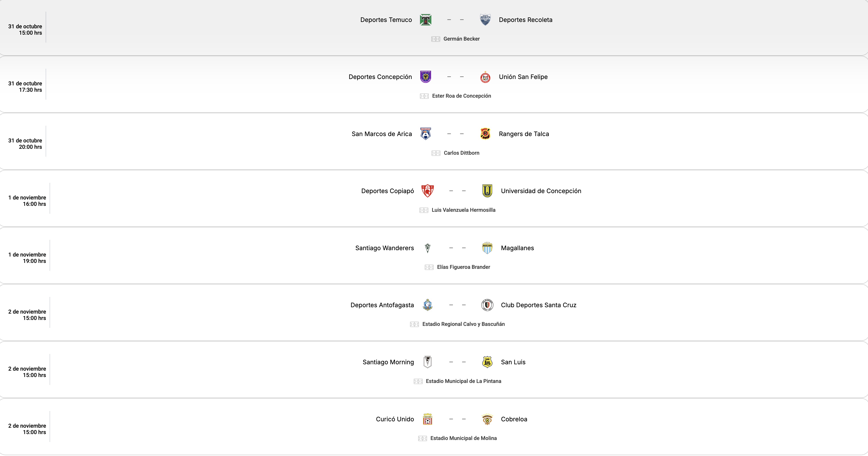Open the Deportes Concepción team badge
868x456 pixels.
point(426,77)
